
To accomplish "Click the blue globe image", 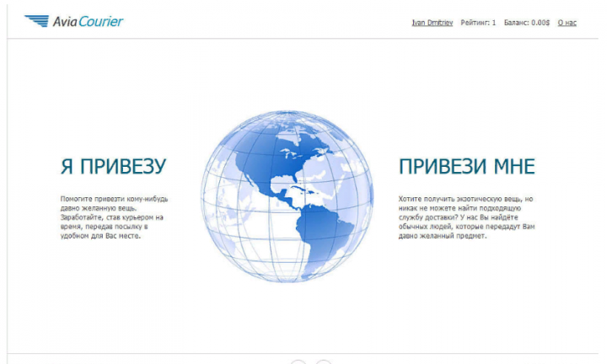I will point(287,196).
